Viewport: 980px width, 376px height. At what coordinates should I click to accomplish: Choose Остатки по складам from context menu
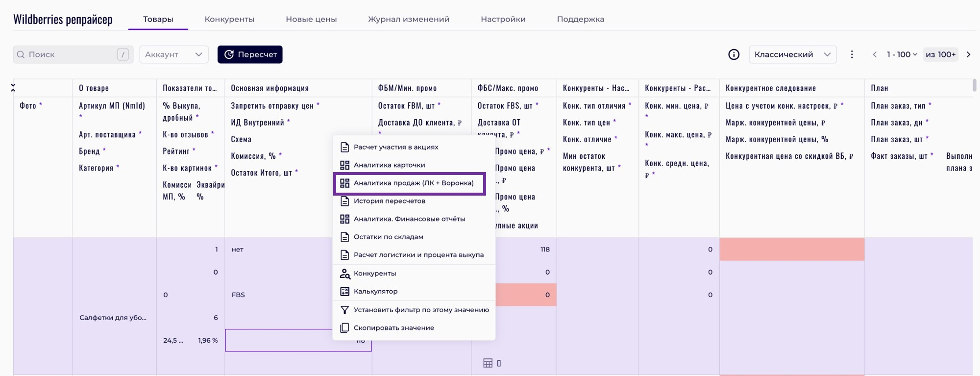pyautogui.click(x=388, y=237)
